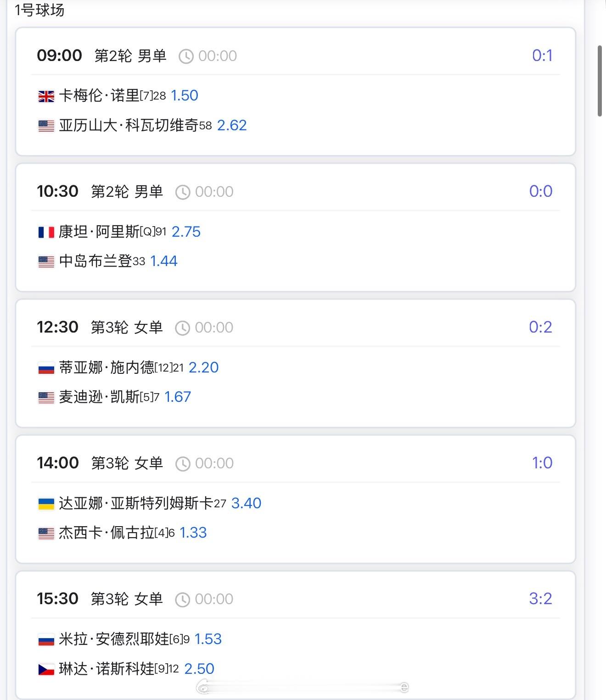The height and width of the screenshot is (700, 606).
Task: Open the 0:1 score of the 09:00 match
Action: pos(542,56)
